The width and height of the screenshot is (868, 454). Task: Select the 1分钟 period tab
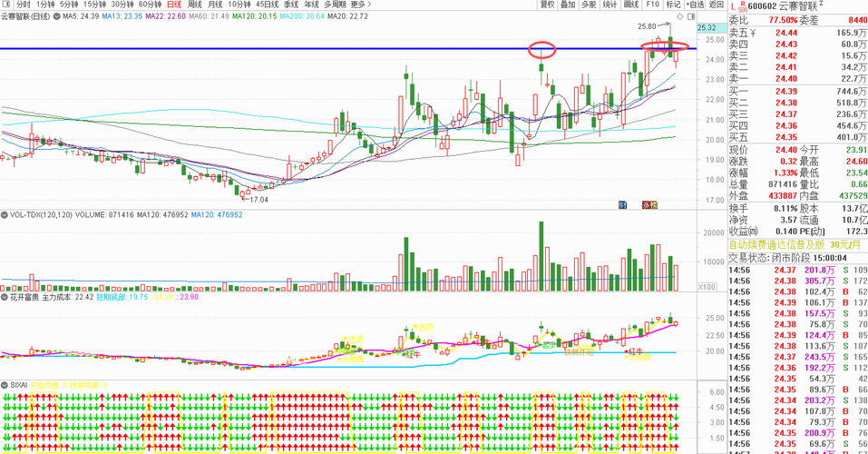tap(45, 5)
